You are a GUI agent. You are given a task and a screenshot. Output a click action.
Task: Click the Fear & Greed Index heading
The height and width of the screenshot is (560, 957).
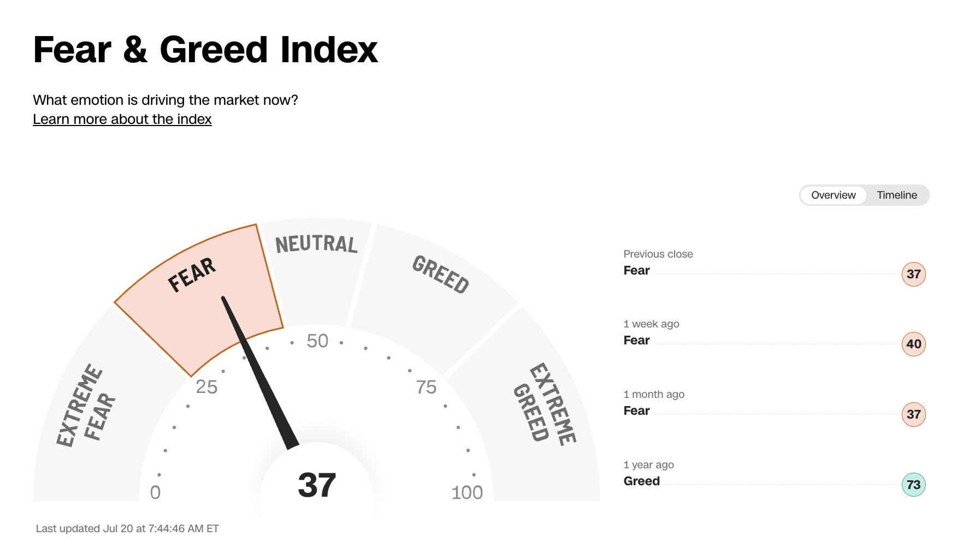(x=205, y=50)
